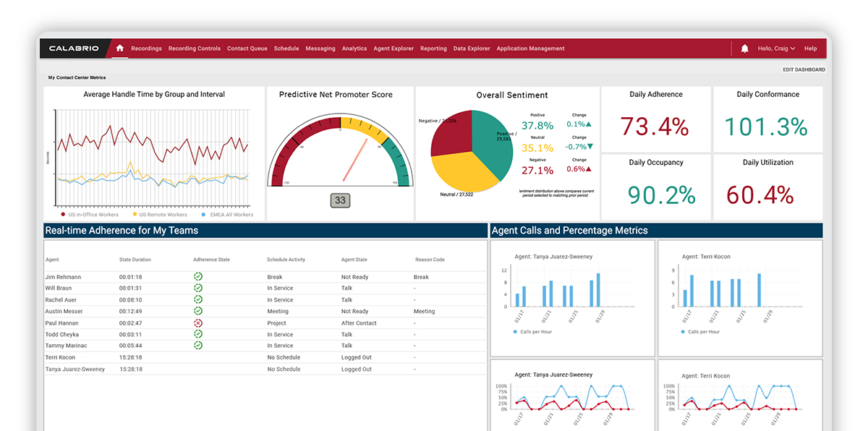Open the Help link

[x=810, y=48]
